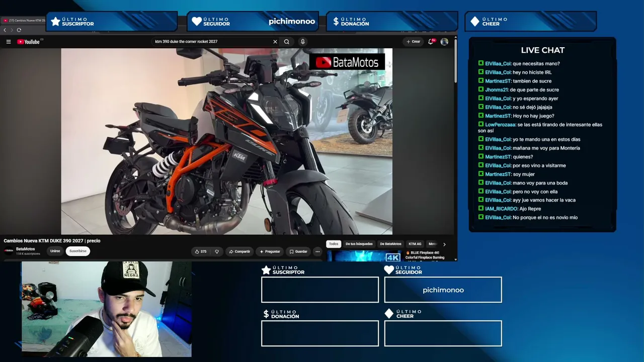
Task: Click the heart icon of top Último Seguidor
Action: tap(197, 22)
